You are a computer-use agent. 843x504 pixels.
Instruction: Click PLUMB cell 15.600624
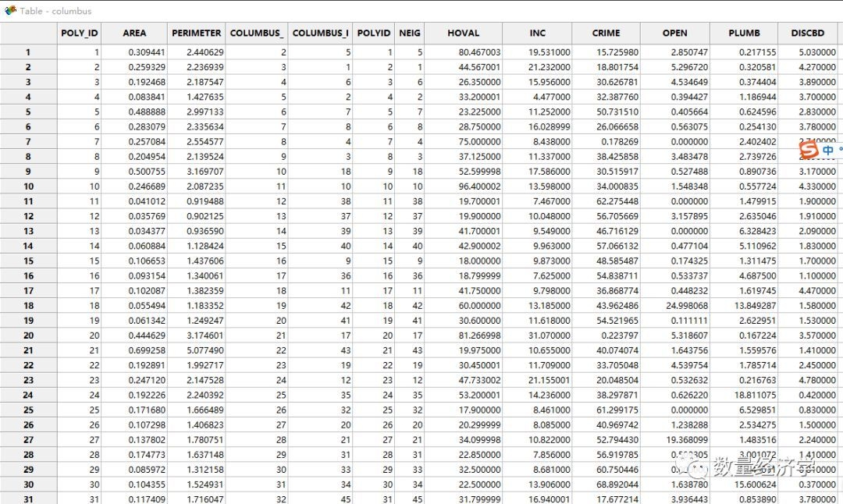click(x=744, y=484)
